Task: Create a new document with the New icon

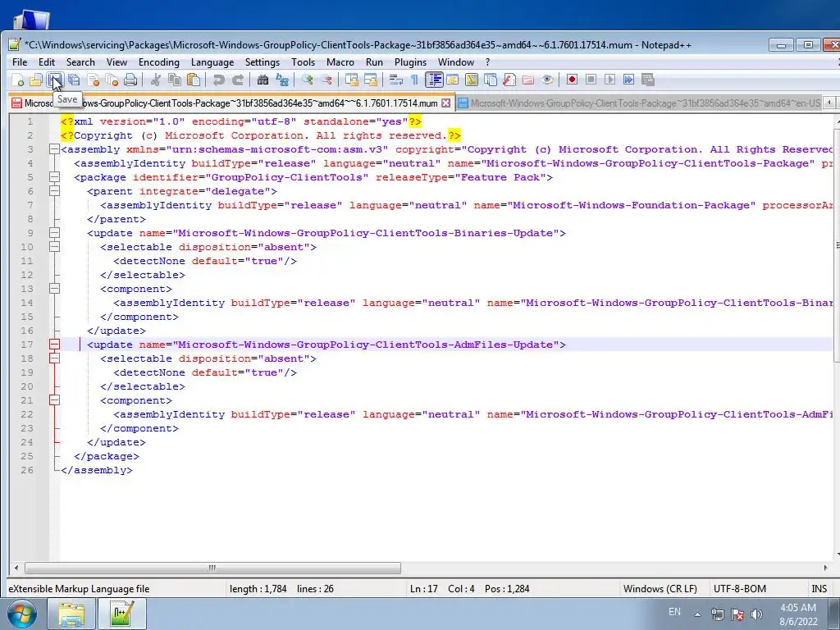Action: (18, 80)
